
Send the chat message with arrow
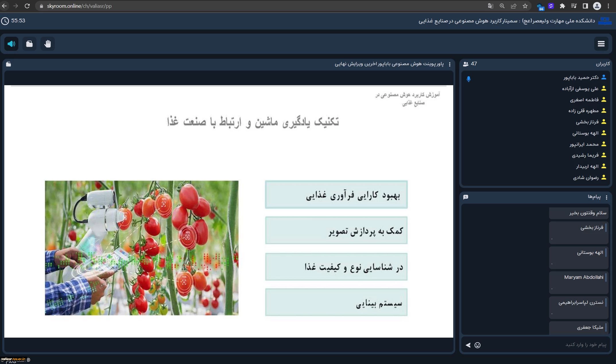coord(468,345)
